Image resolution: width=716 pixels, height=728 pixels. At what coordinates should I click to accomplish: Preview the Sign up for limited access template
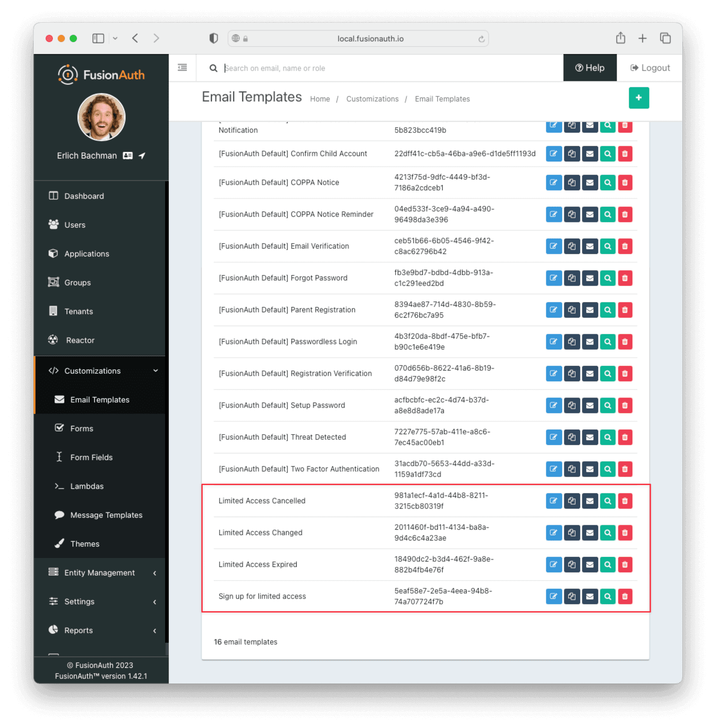tap(607, 596)
